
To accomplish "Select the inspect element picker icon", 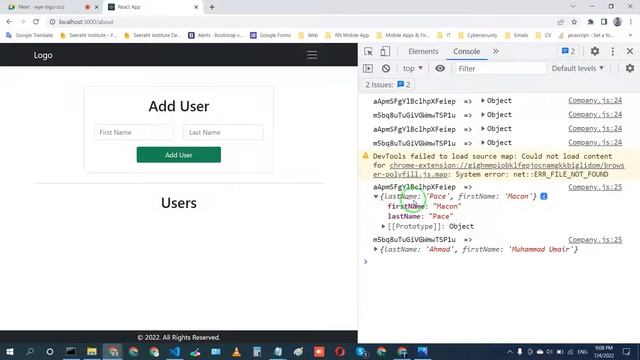I will pos(368,51).
